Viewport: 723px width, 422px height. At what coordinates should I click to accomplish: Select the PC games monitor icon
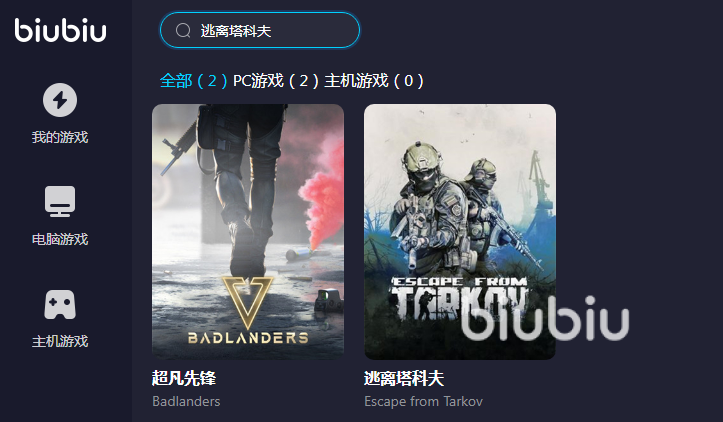[x=60, y=201]
